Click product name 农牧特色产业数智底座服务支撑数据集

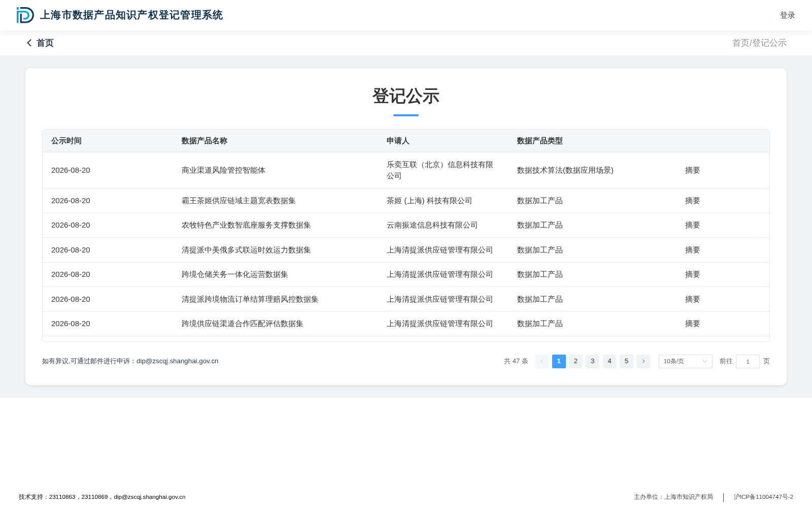(246, 225)
